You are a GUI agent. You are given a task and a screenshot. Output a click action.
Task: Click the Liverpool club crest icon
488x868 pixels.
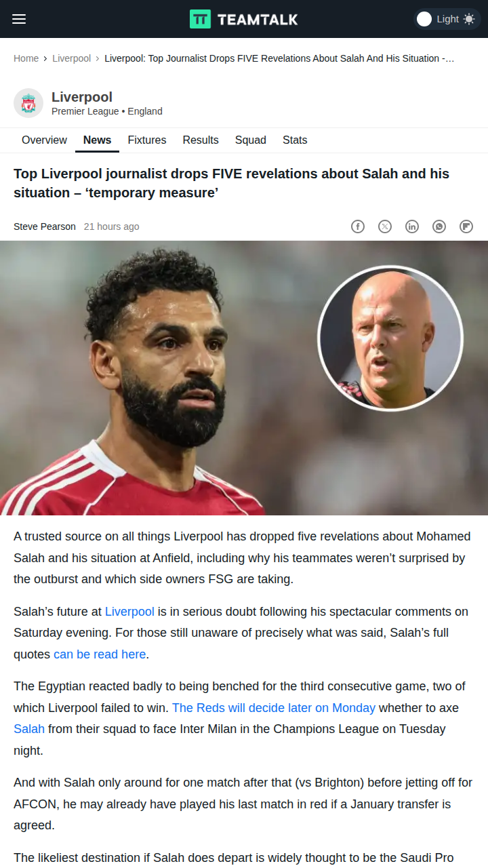(28, 103)
